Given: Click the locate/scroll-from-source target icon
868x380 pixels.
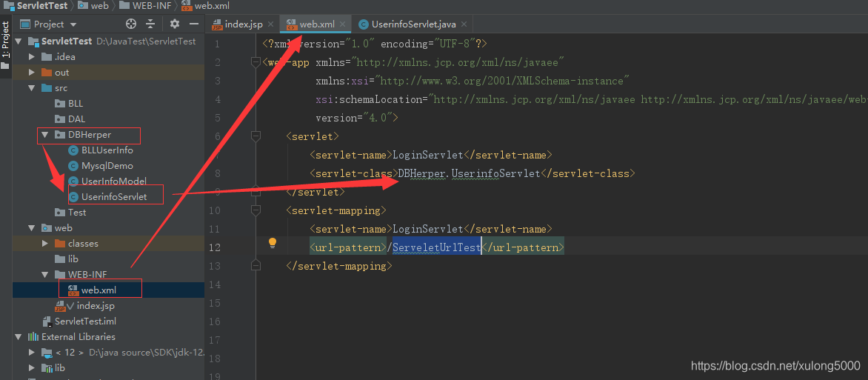Looking at the screenshot, I should 131,24.
